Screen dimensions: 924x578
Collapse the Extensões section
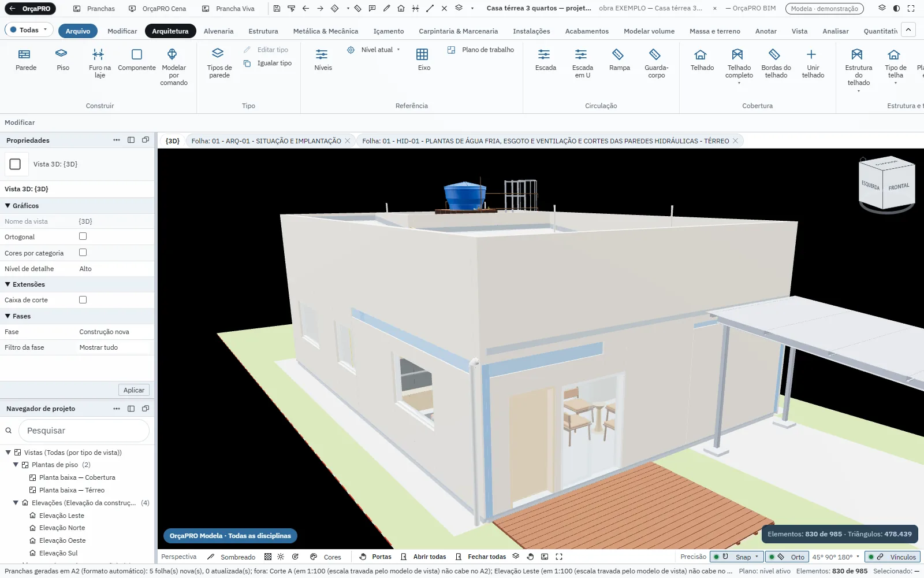click(x=8, y=284)
